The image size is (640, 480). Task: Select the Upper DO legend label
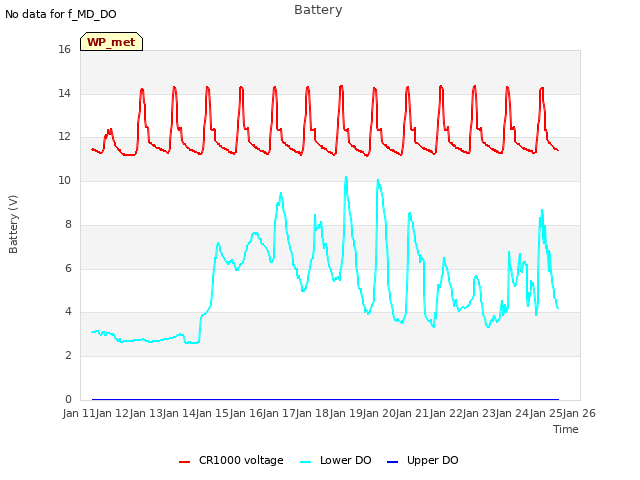(433, 460)
